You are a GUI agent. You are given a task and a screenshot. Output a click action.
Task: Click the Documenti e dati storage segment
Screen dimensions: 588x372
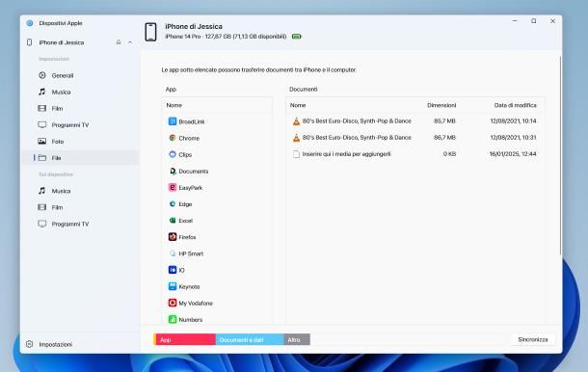click(x=250, y=340)
